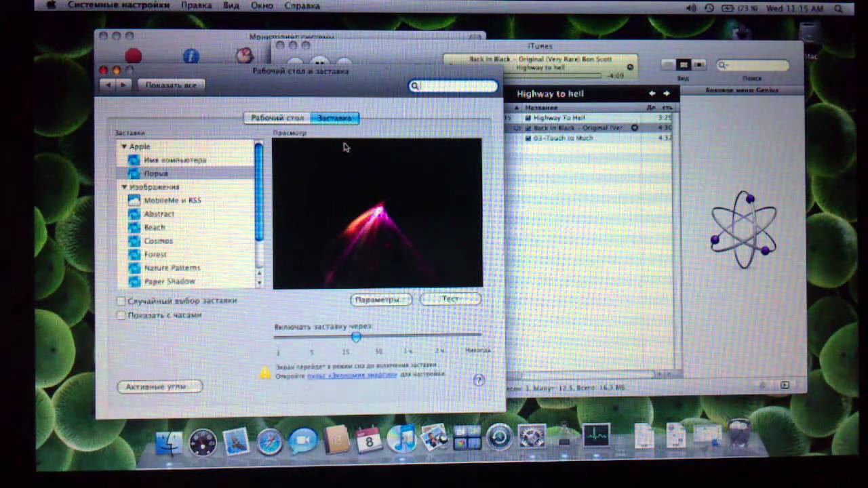Switch to iTunes via Dock icon
This screenshot has width=868, height=488.
401,439
